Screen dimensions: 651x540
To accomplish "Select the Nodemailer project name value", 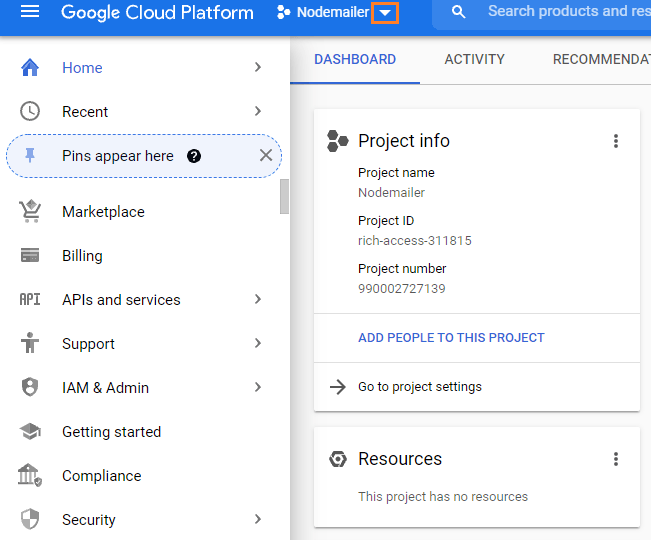I will (392, 193).
